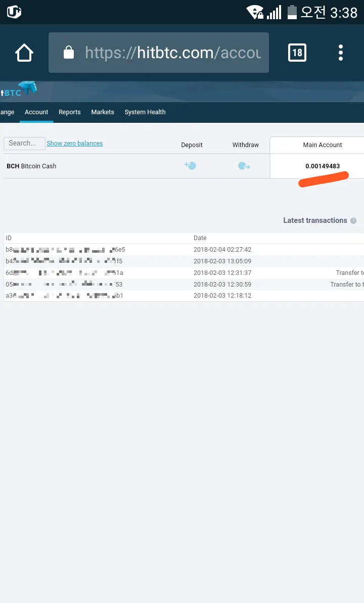364x603 pixels.
Task: Click the Deposit column header
Action: pyautogui.click(x=192, y=145)
